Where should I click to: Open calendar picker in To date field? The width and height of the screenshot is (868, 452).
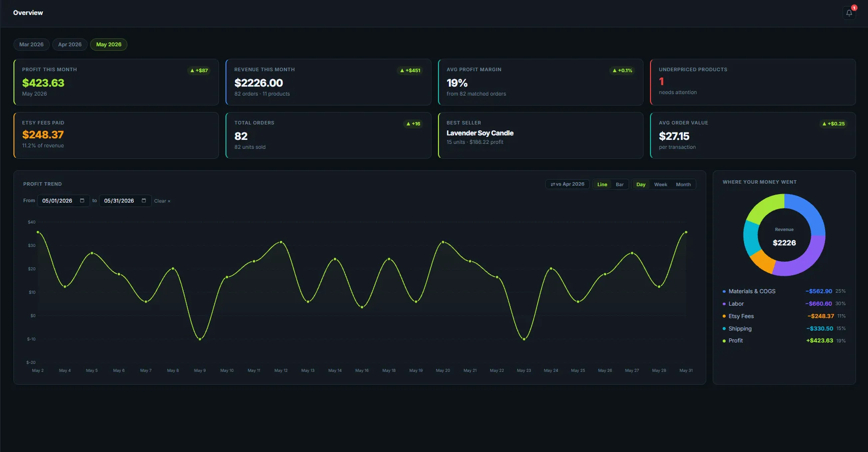[x=144, y=201]
